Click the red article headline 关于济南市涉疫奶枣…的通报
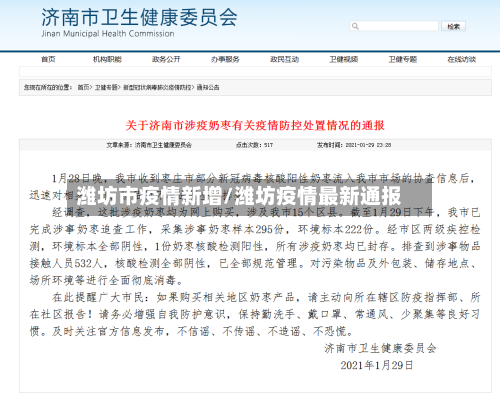The image size is (500, 396). [x=255, y=125]
